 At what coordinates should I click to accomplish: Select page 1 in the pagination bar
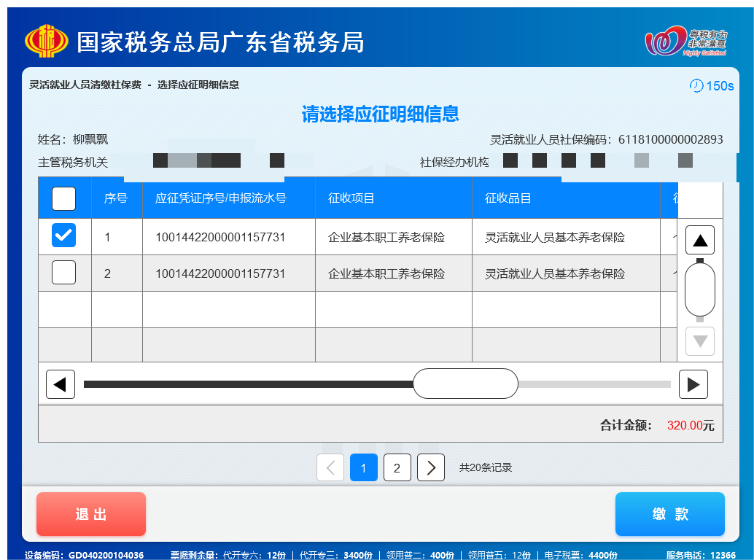(363, 467)
